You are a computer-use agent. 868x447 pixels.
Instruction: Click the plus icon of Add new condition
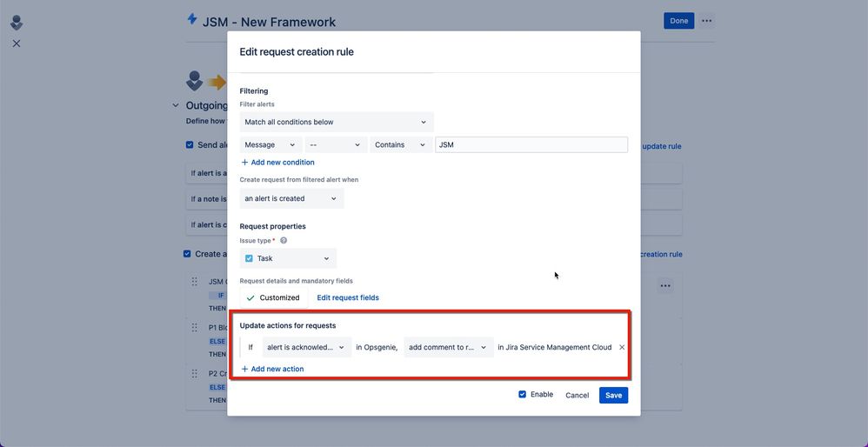click(244, 162)
